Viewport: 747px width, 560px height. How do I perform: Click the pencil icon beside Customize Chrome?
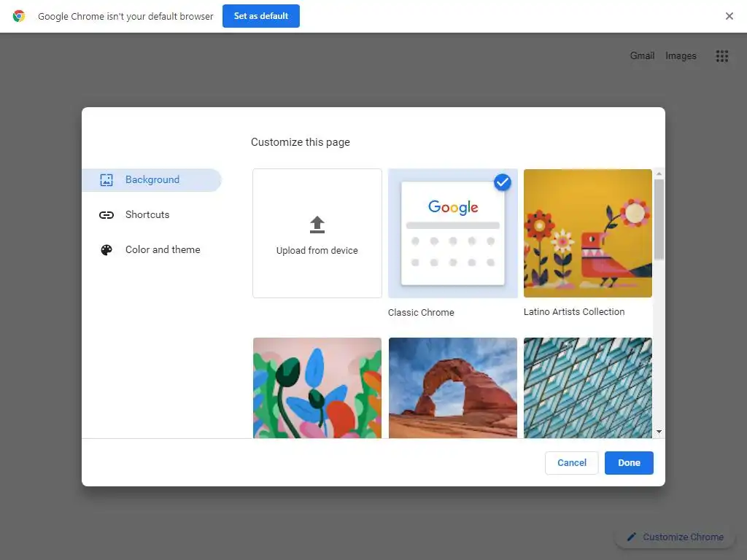[x=632, y=537]
